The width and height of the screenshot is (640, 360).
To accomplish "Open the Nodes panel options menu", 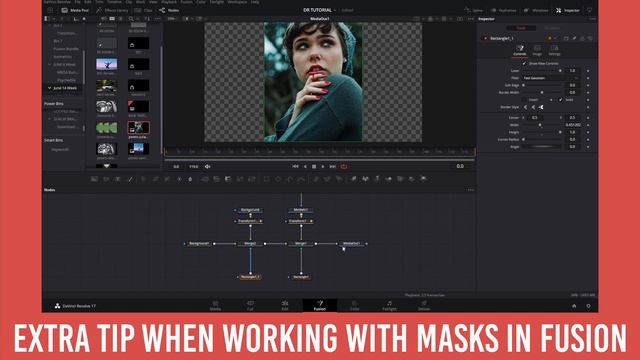I will [471, 190].
